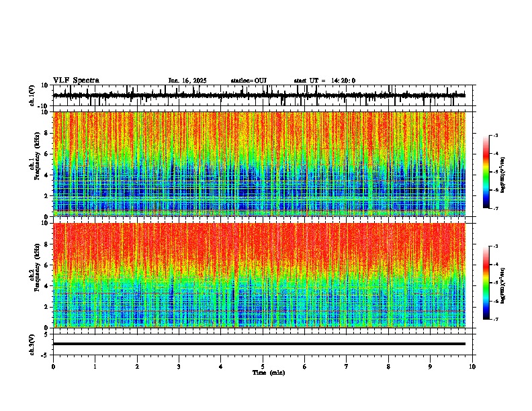532x411 pixels.
Task: Click the ch.2 "Frequency (kHz)" axis label
Action: (x=36, y=267)
